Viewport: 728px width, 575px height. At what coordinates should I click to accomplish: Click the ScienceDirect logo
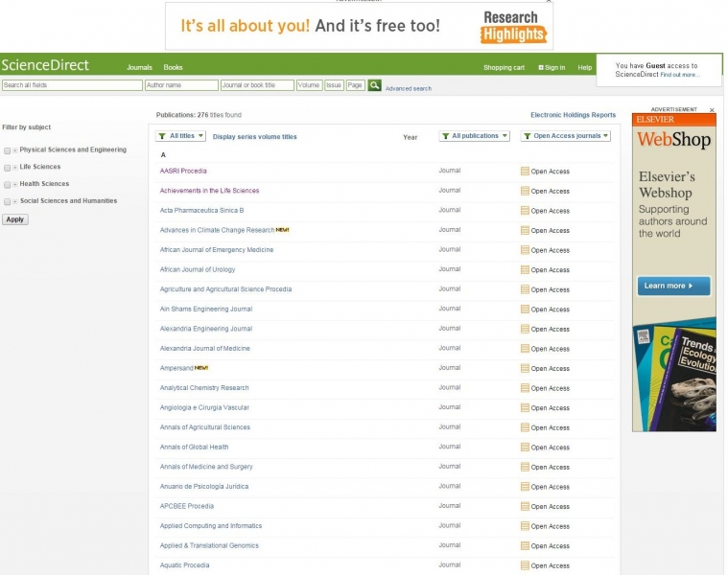pos(45,65)
